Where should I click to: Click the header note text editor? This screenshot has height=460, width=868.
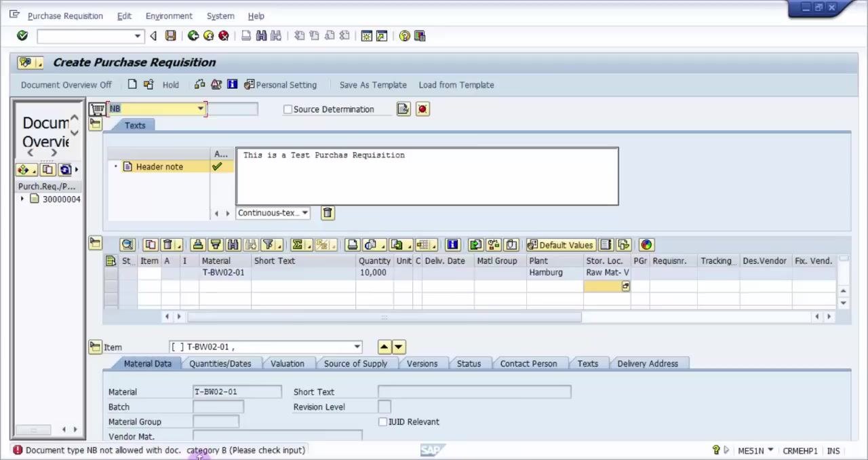[427, 176]
